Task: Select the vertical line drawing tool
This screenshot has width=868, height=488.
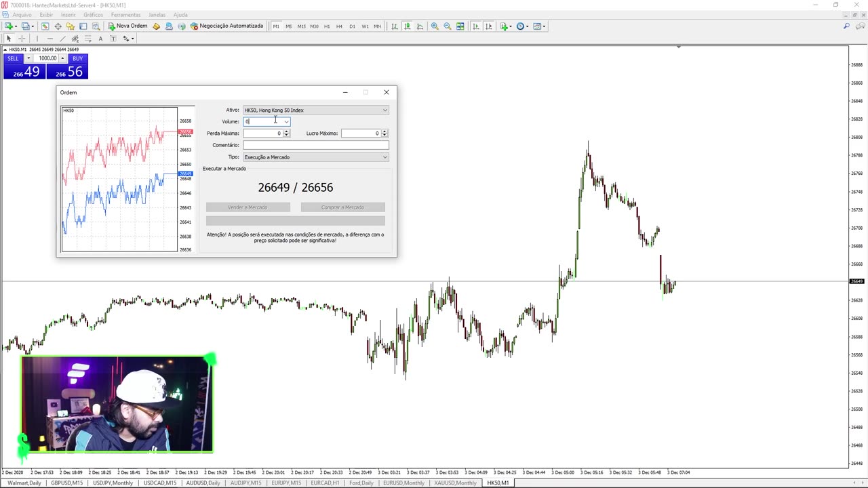Action: 37,39
